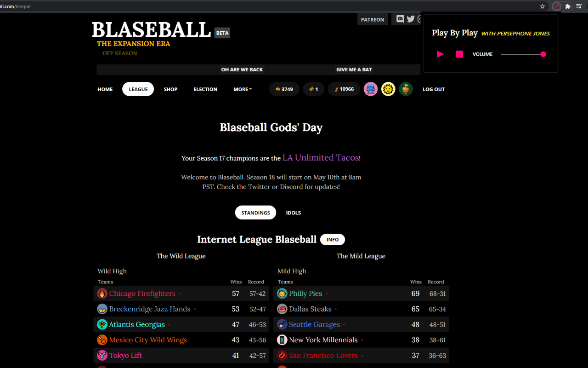This screenshot has height=368, width=588.
Task: Click the Tokyo Lift team logo
Action: tap(102, 355)
